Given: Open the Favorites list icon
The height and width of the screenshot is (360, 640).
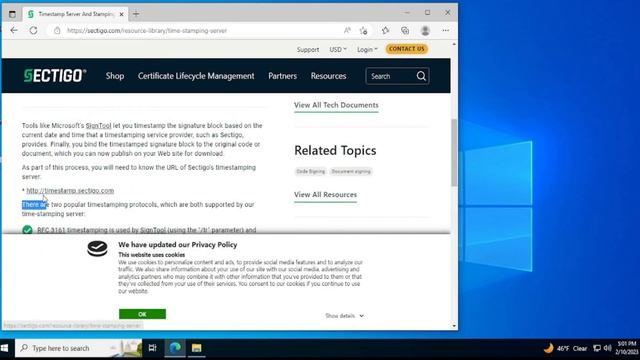Looking at the screenshot, I should [385, 31].
